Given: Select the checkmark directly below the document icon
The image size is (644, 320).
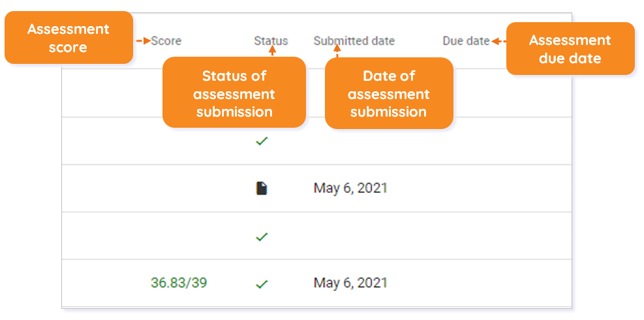Looking at the screenshot, I should [x=262, y=237].
